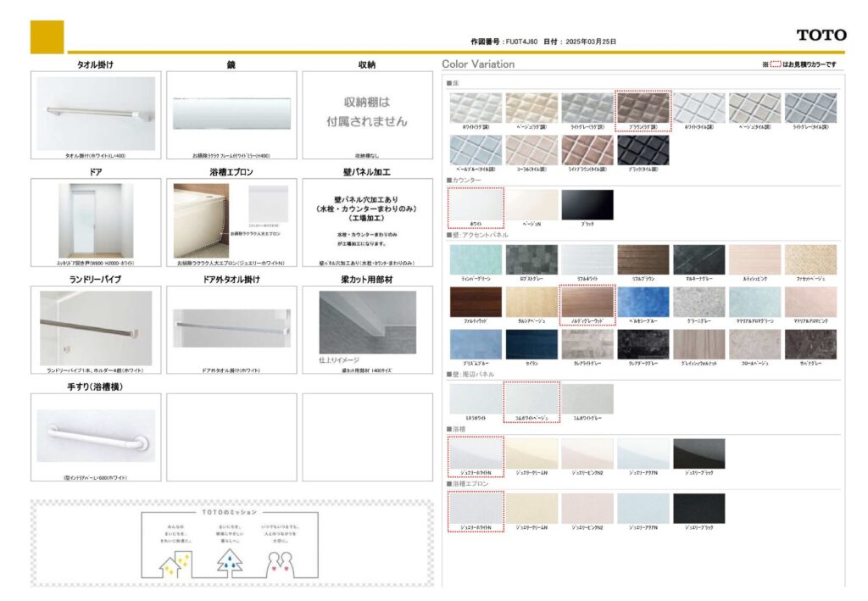868x601 pixels.
Task: Choose the ティンバーグリーン accent panel swatch
Action: (x=476, y=259)
